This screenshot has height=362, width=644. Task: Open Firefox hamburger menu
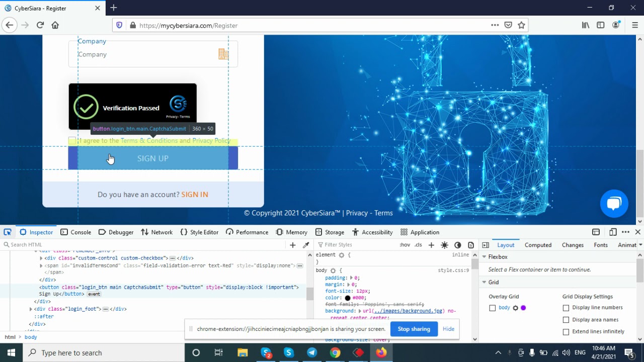tap(635, 25)
